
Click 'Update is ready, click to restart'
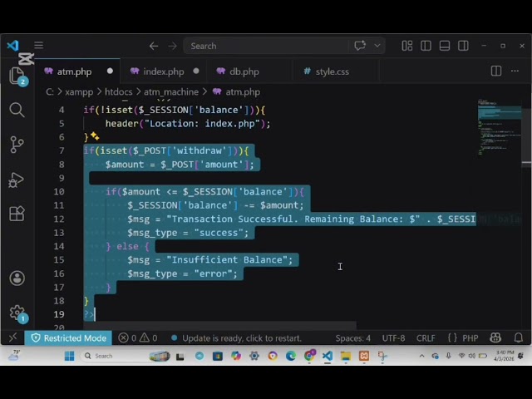[236, 338]
